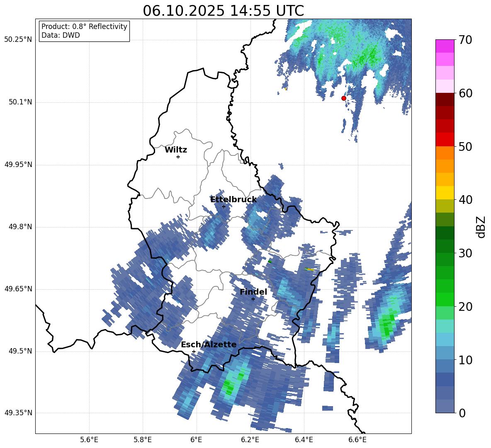The width and height of the screenshot is (491, 448).
Task: Click the Ettelbruck station cross marker
Action: click(224, 206)
